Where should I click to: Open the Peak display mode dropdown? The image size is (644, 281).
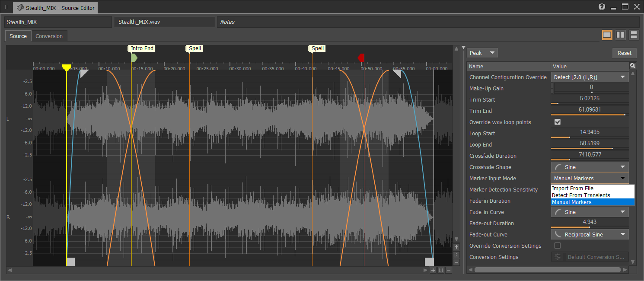tap(482, 53)
